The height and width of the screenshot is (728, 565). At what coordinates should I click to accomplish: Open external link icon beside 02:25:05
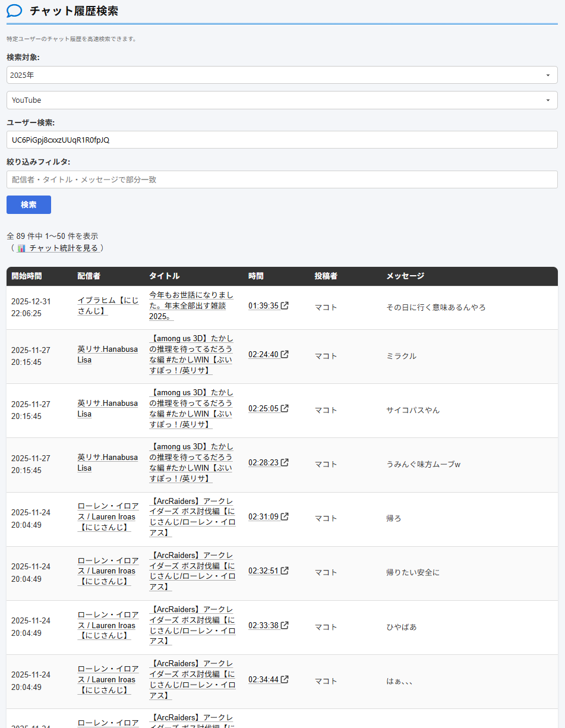(x=285, y=408)
